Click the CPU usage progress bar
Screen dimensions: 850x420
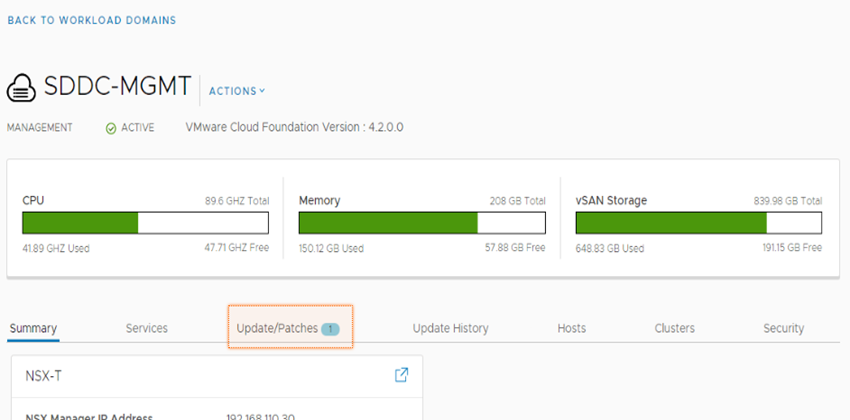(146, 222)
